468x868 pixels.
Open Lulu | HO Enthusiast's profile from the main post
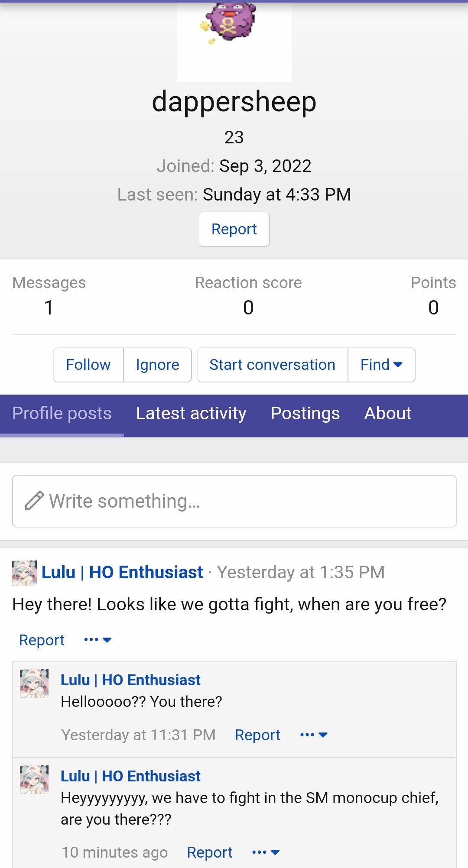coord(122,572)
